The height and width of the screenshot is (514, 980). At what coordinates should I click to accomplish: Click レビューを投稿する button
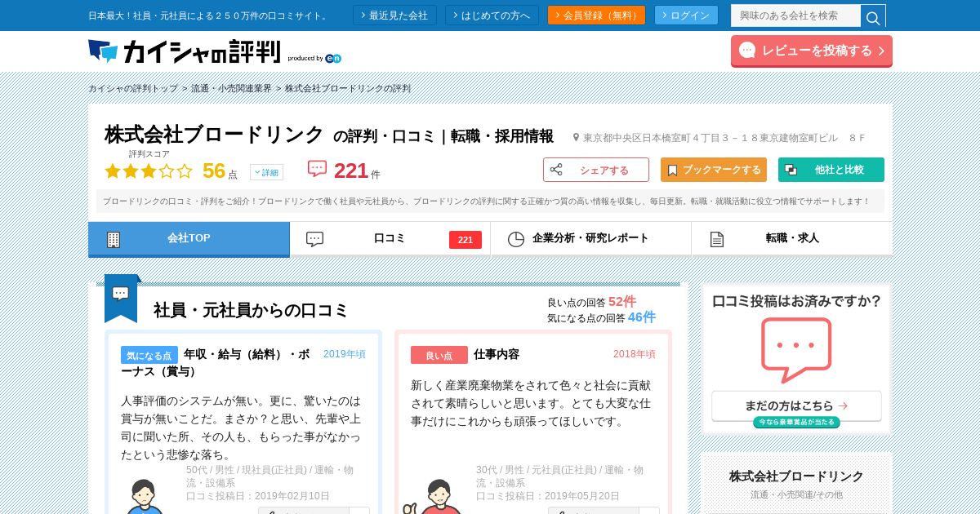click(812, 51)
